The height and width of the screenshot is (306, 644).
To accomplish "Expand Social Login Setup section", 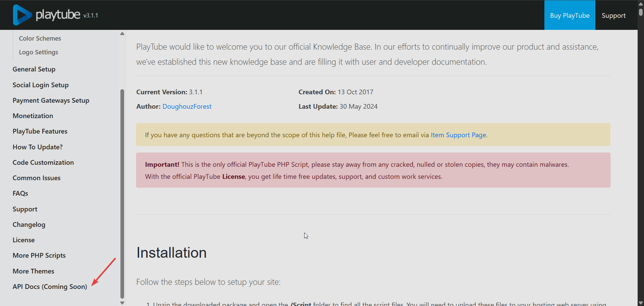I will click(x=41, y=85).
